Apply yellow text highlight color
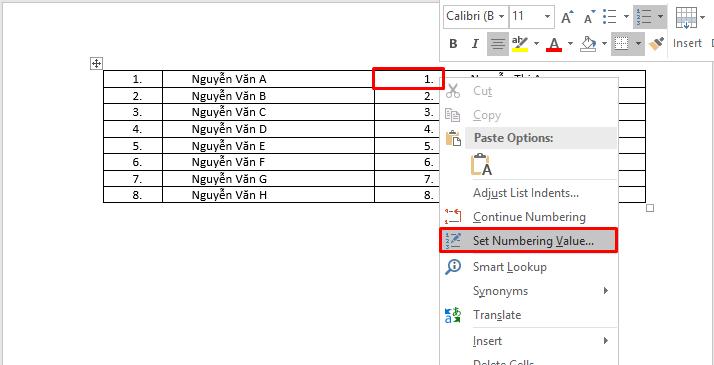Screen dimensions: 714x365 tap(520, 44)
